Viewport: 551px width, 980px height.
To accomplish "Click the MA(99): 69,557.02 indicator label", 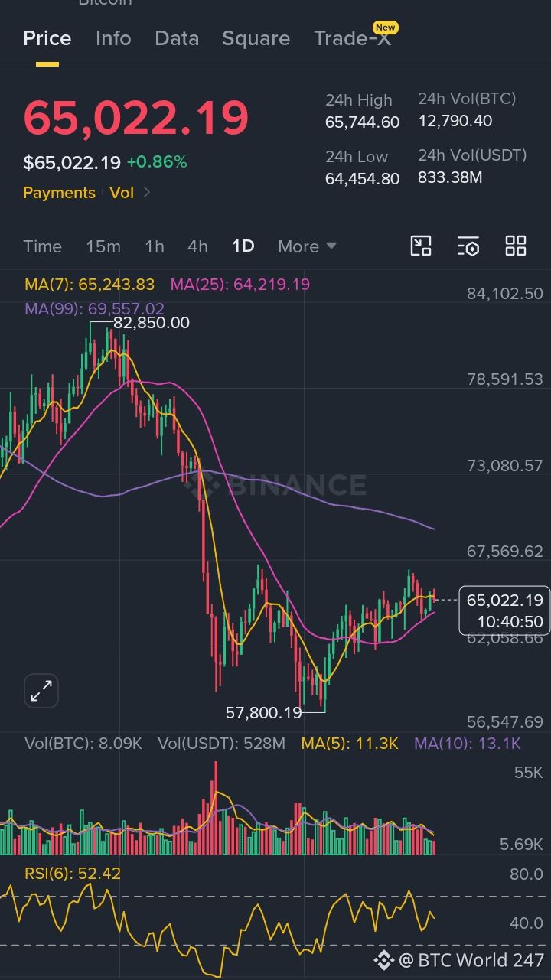I will coord(95,309).
